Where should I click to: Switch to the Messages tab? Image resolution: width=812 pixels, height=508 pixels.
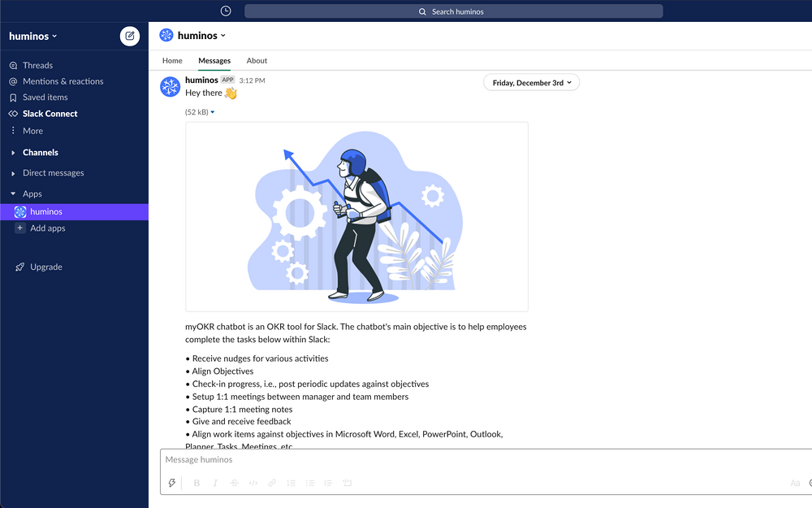[214, 61]
